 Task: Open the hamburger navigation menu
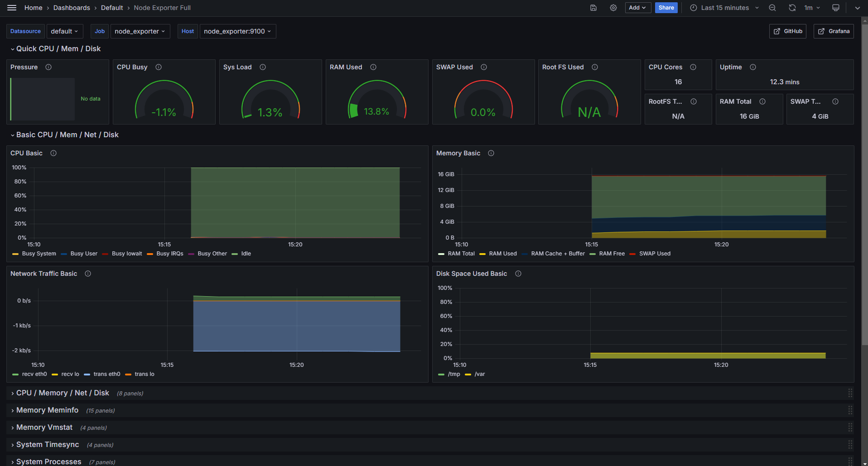tap(12, 8)
